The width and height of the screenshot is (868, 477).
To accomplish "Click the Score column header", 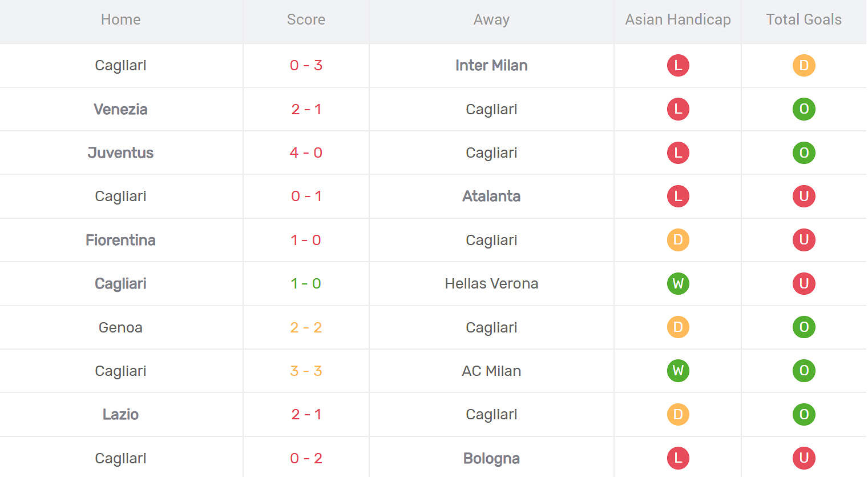I will (x=306, y=19).
